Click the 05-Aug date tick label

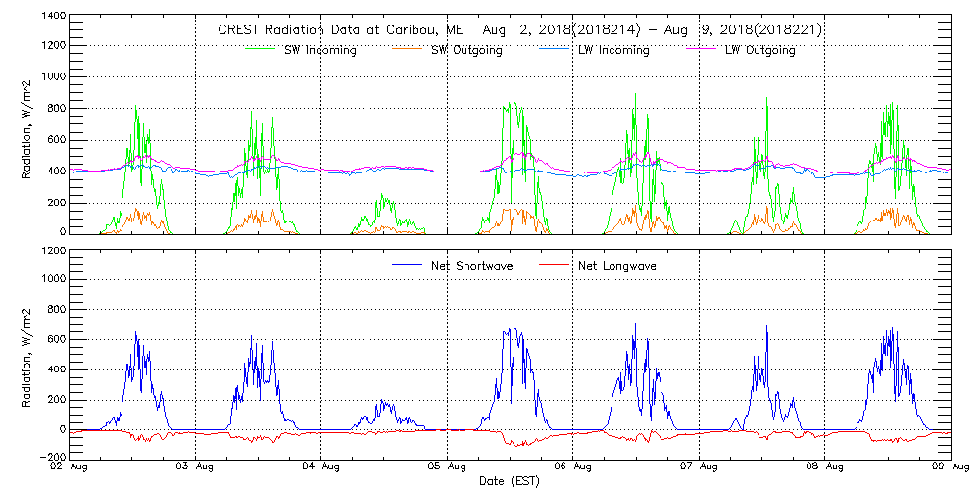(447, 467)
